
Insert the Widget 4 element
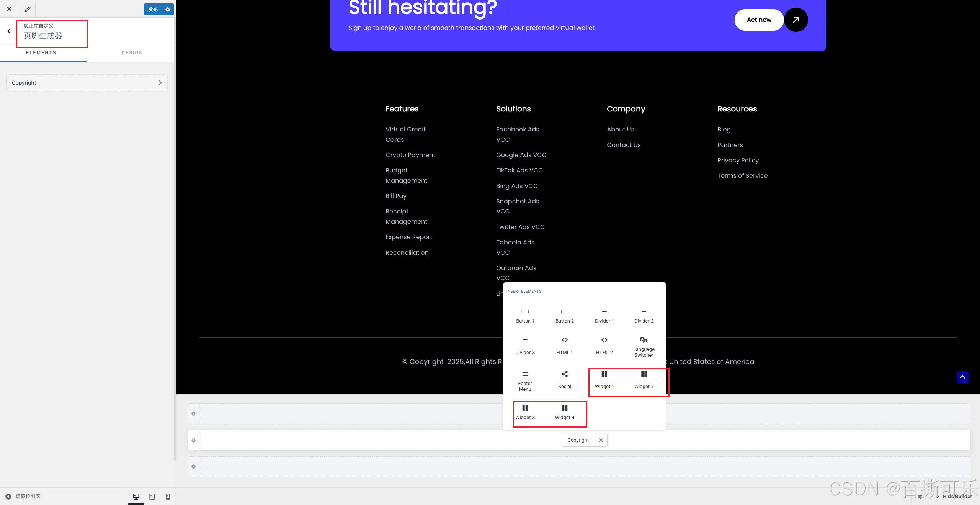point(564,412)
